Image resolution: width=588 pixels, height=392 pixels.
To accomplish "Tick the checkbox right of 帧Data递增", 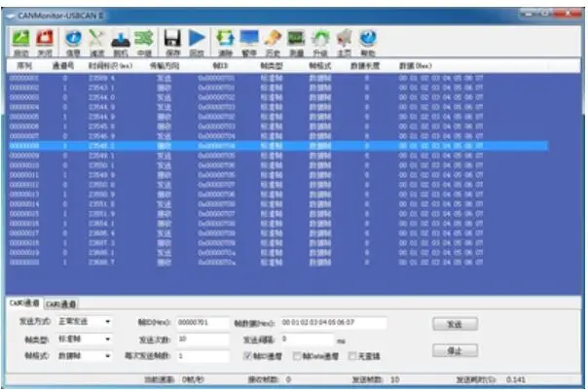I will [352, 356].
